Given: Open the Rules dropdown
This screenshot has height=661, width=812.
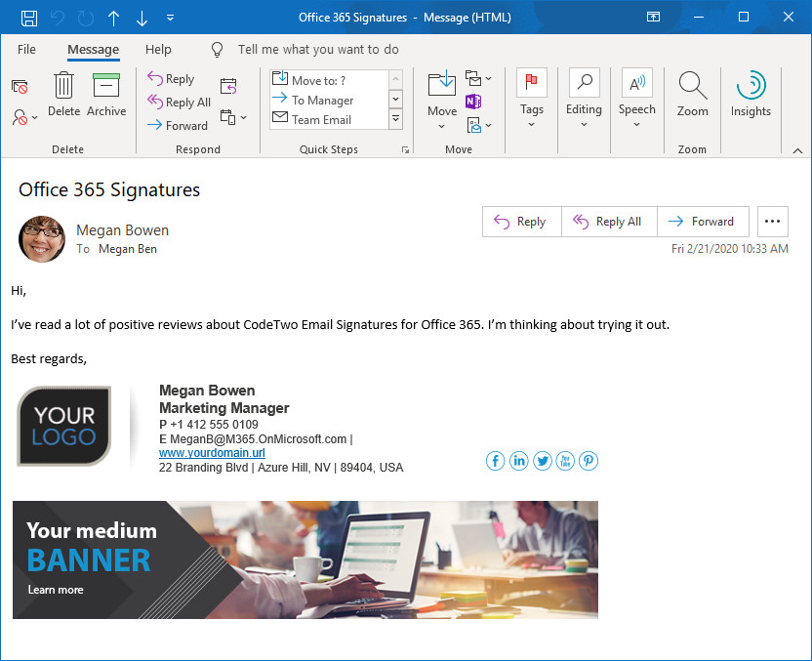Looking at the screenshot, I should pyautogui.click(x=478, y=79).
